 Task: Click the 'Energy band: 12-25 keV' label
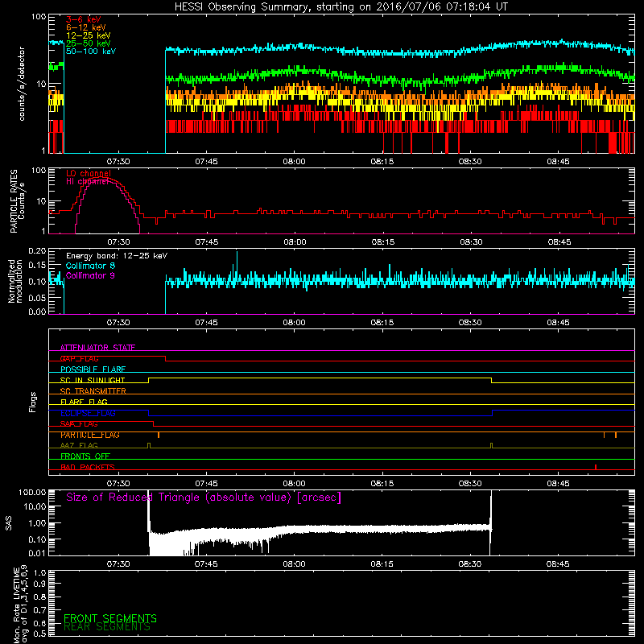[x=117, y=256]
